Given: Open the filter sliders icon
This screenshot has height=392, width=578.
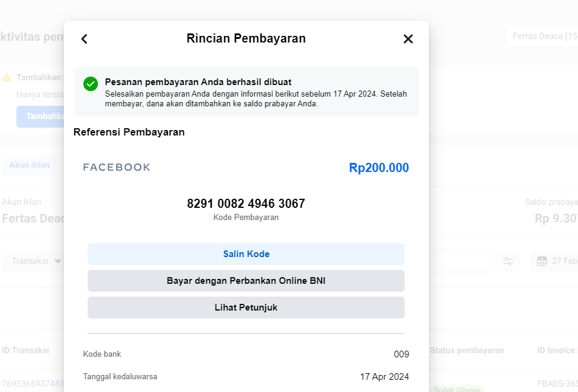Looking at the screenshot, I should click(508, 261).
